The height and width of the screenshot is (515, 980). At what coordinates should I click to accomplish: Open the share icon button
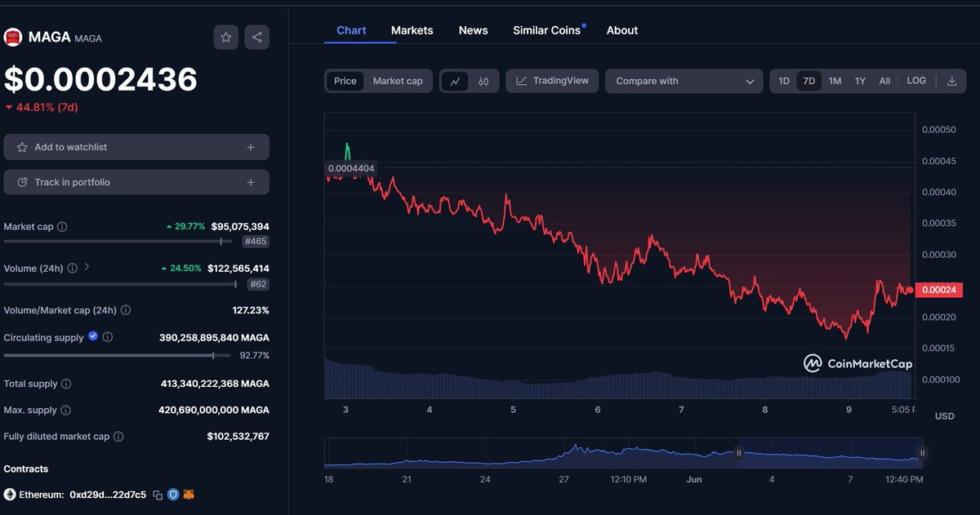click(x=257, y=37)
